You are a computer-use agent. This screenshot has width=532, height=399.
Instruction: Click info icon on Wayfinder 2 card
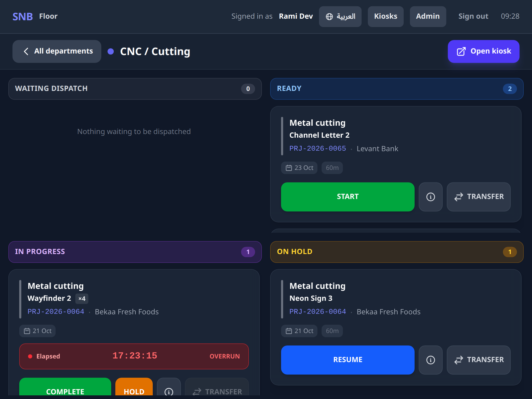pos(169,390)
